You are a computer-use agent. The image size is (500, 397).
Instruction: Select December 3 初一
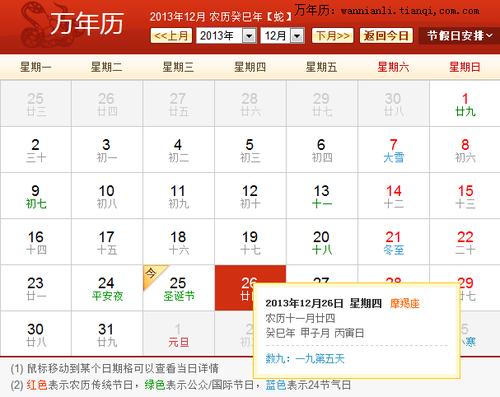pyautogui.click(x=107, y=150)
